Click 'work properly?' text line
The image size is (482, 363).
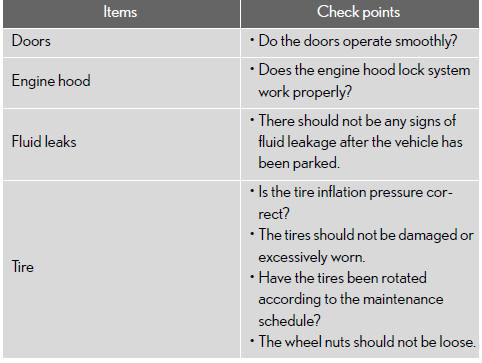tap(305, 92)
